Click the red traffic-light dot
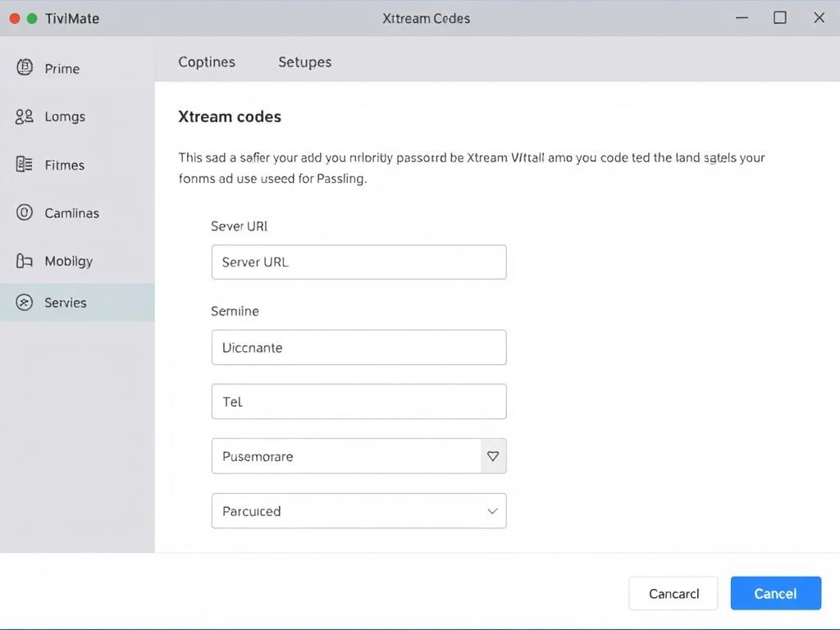The height and width of the screenshot is (630, 840). pyautogui.click(x=13, y=16)
